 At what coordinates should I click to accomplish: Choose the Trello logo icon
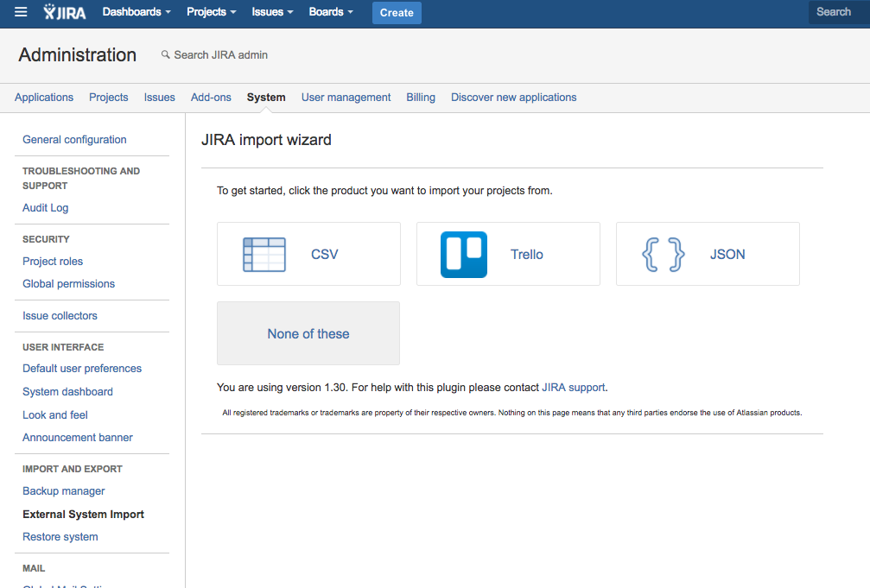[x=464, y=255]
